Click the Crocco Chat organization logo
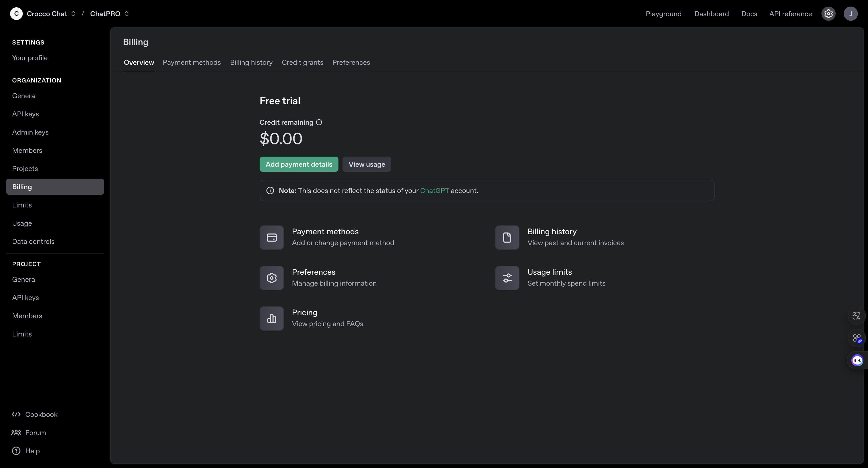The image size is (868, 468). 16,14
